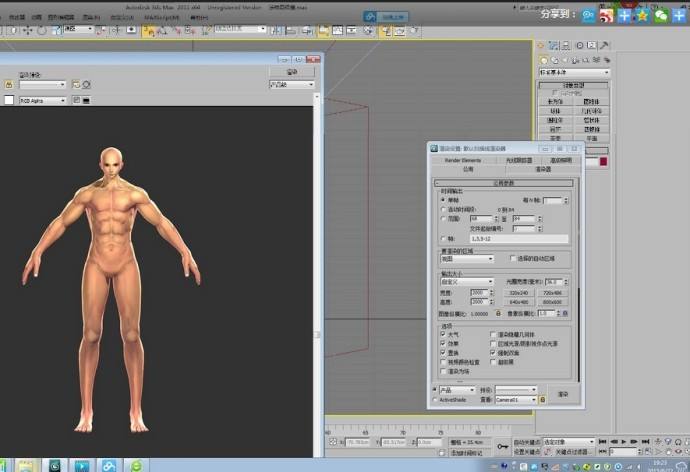Click the Weibo share icon
Screen dimensions: 690x472
605,15
